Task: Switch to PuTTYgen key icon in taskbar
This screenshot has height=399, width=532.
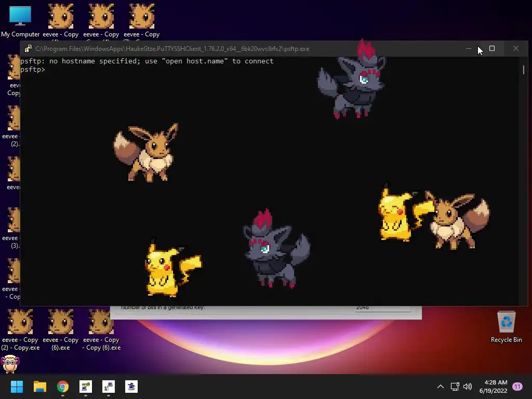Action: pyautogui.click(x=86, y=387)
